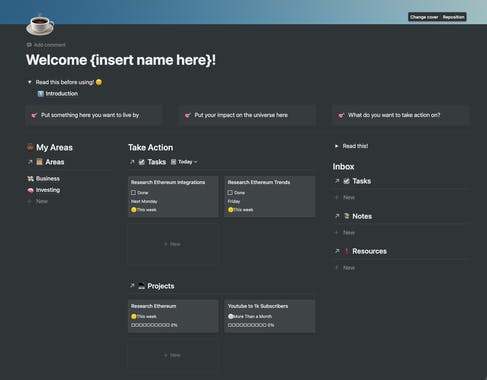Click Add comment link
Image resolution: width=487 pixels, height=380 pixels.
point(50,45)
